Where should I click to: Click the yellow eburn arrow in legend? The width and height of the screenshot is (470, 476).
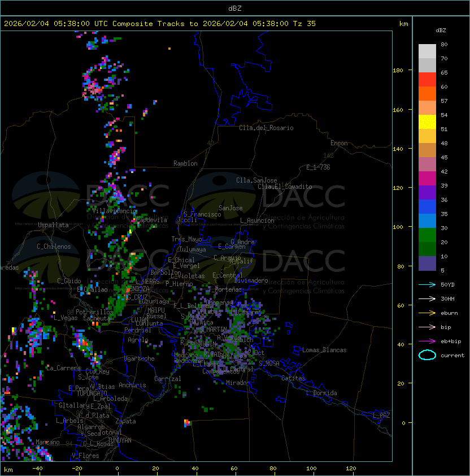pyautogui.click(x=427, y=313)
